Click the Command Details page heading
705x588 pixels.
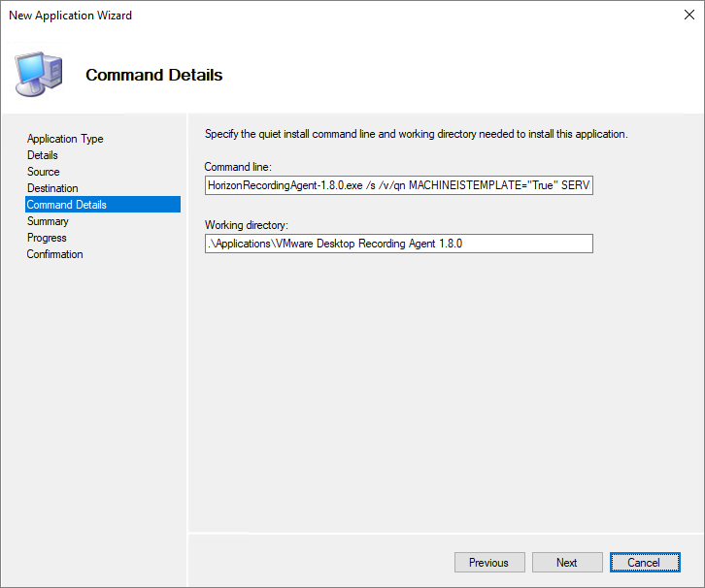[x=153, y=75]
